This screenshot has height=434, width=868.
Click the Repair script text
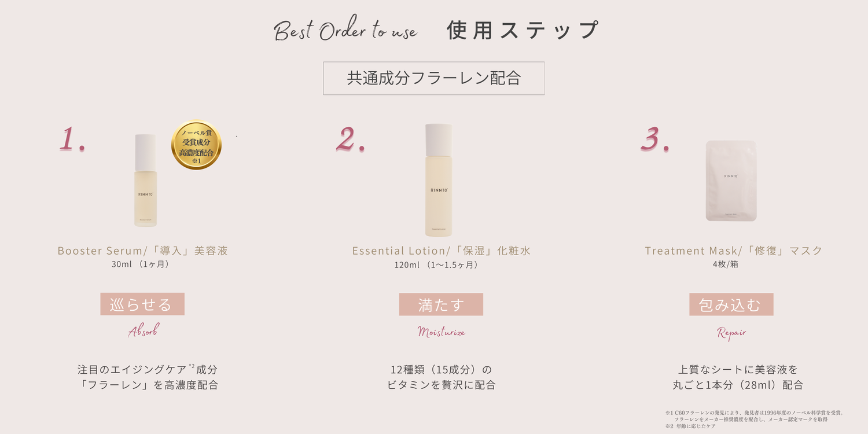coord(731,333)
